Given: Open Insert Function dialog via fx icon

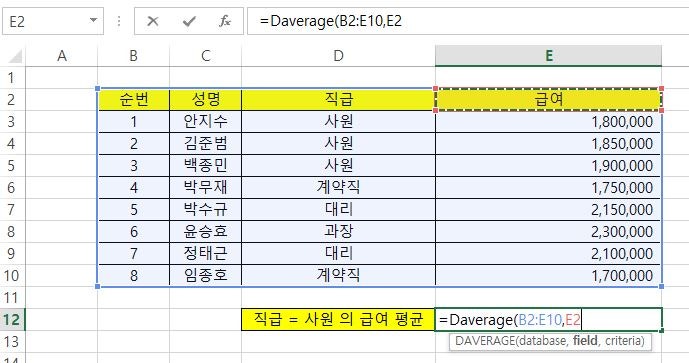Looking at the screenshot, I should coord(225,21).
